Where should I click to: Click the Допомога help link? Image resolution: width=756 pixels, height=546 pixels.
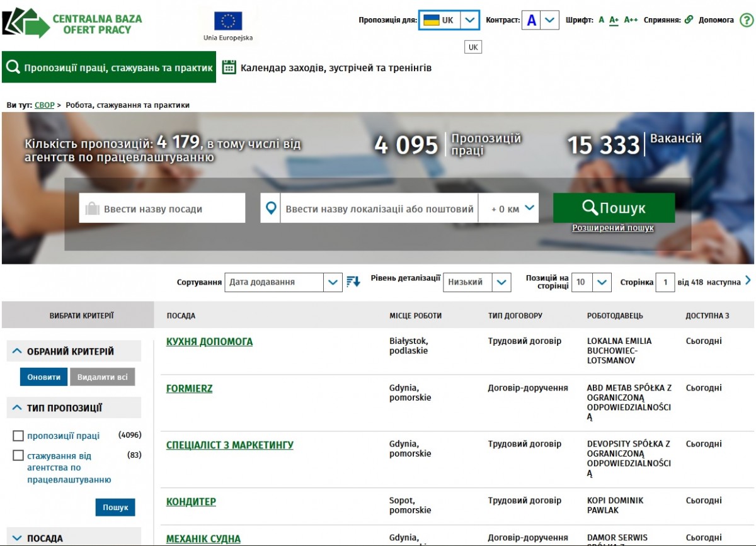[716, 20]
